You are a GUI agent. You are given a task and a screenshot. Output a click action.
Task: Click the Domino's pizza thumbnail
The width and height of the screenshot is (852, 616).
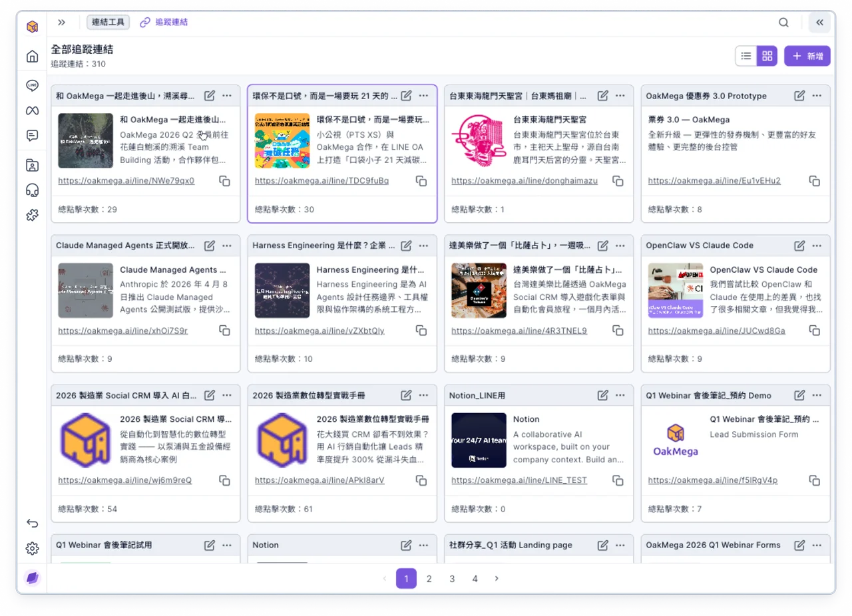click(479, 291)
